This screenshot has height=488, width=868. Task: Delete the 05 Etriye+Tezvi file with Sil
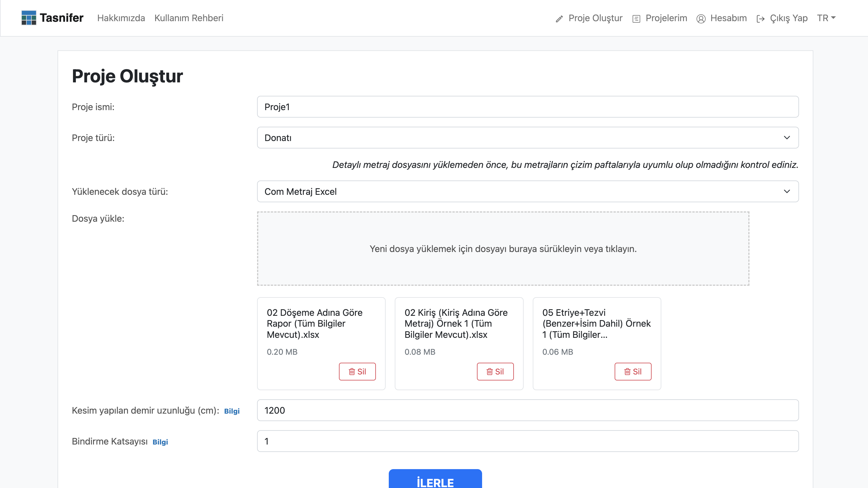point(633,372)
